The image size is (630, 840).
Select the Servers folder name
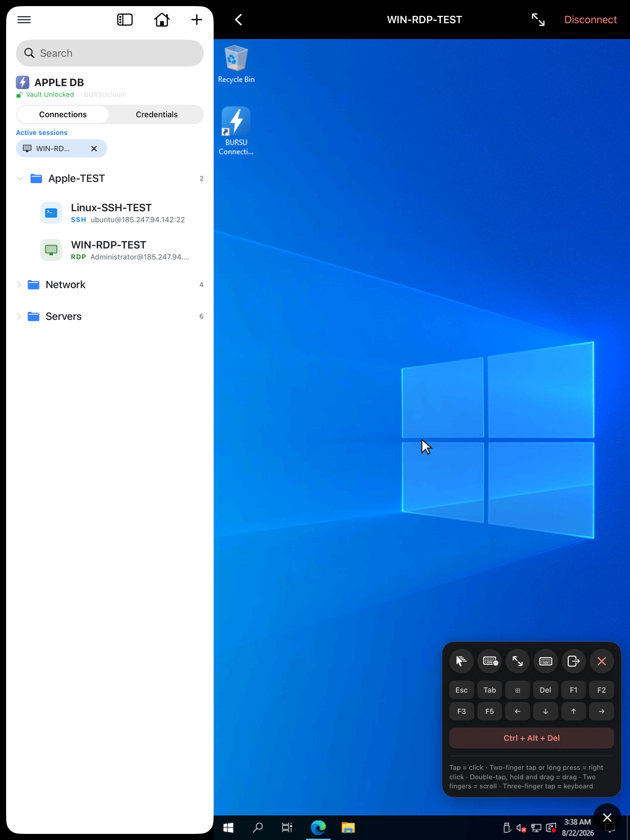coord(63,316)
